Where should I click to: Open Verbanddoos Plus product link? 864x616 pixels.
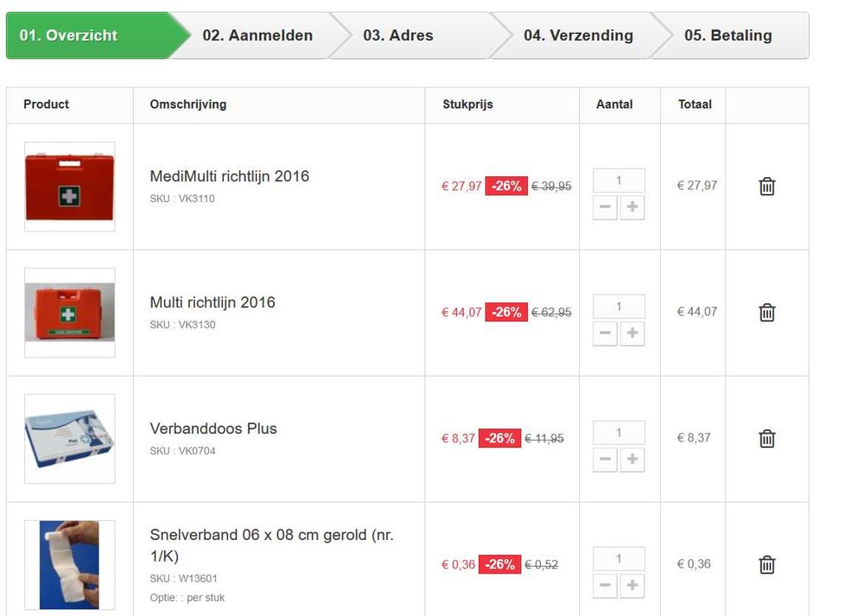[x=213, y=429]
